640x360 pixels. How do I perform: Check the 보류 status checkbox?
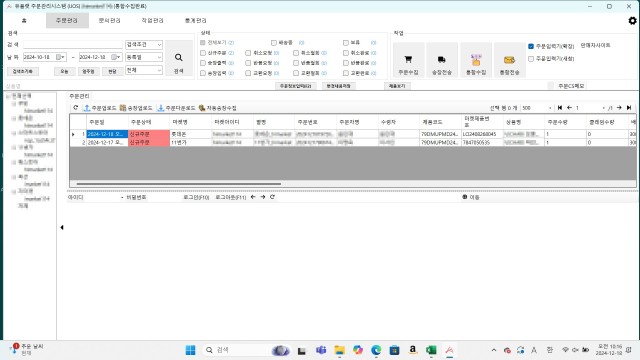coord(346,42)
